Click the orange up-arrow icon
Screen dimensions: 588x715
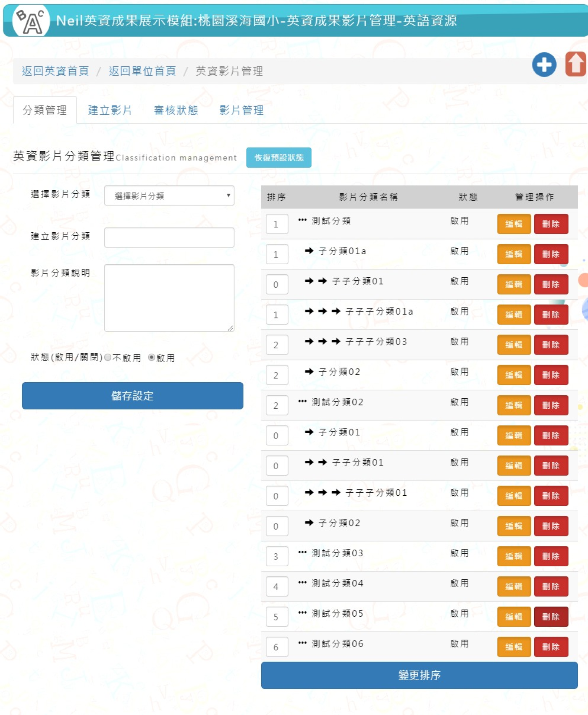coord(575,64)
